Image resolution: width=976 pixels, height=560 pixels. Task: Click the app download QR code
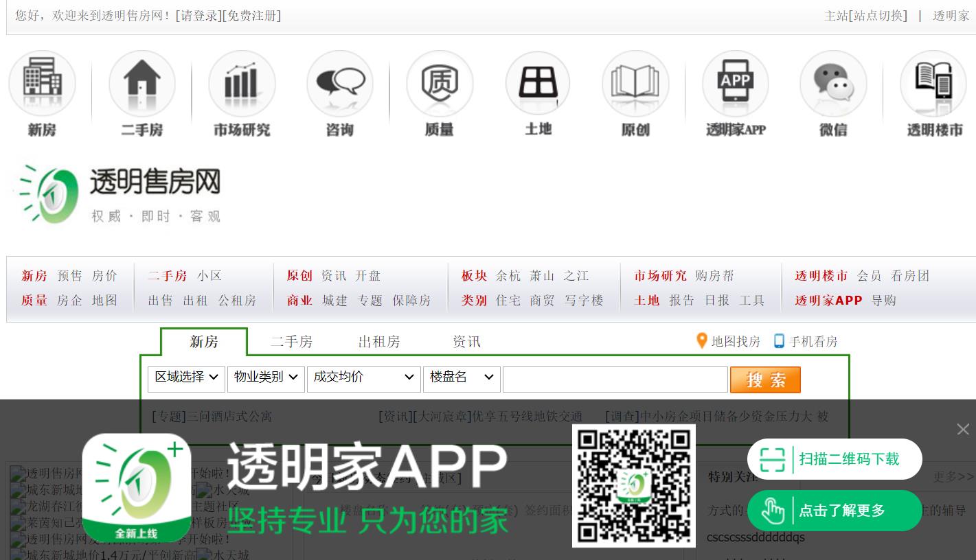[634, 486]
